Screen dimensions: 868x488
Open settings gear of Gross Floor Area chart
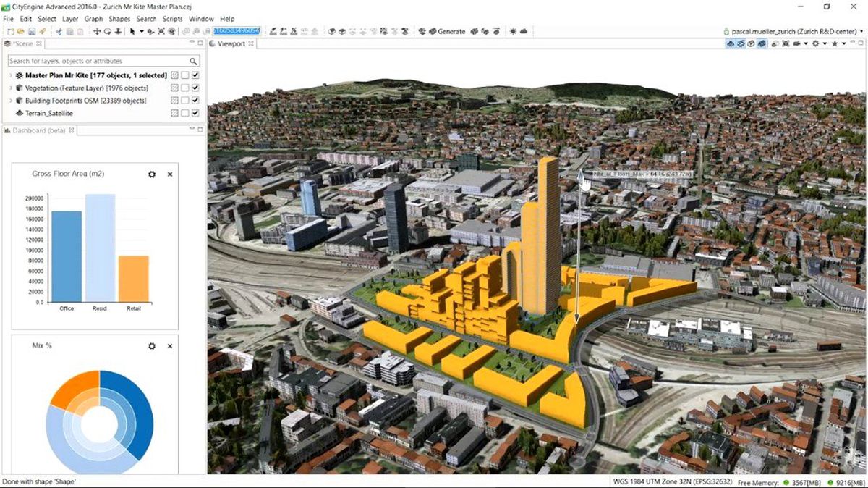152,174
